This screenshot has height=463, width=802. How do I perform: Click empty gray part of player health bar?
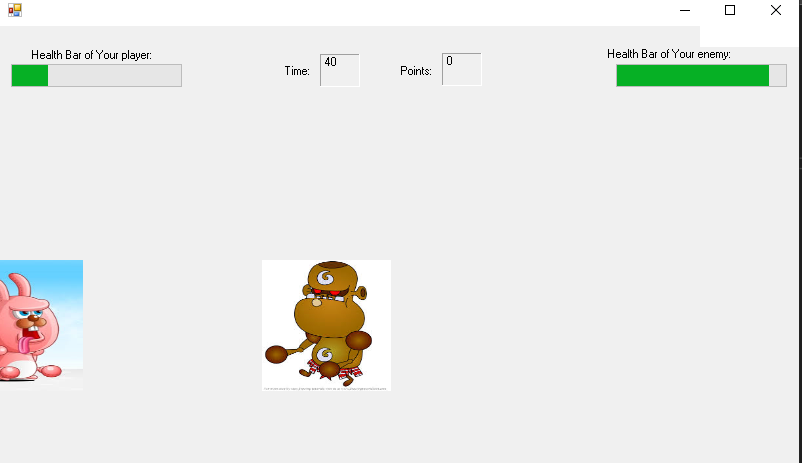115,76
